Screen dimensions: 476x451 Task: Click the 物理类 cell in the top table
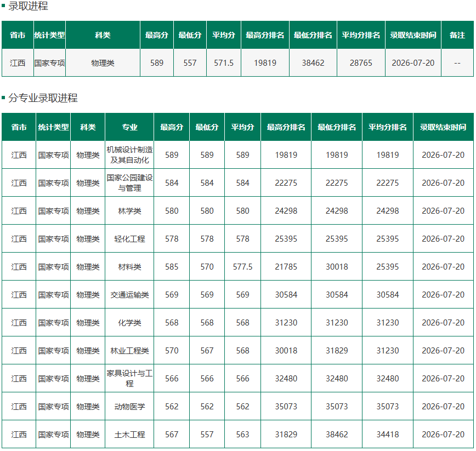tap(103, 63)
